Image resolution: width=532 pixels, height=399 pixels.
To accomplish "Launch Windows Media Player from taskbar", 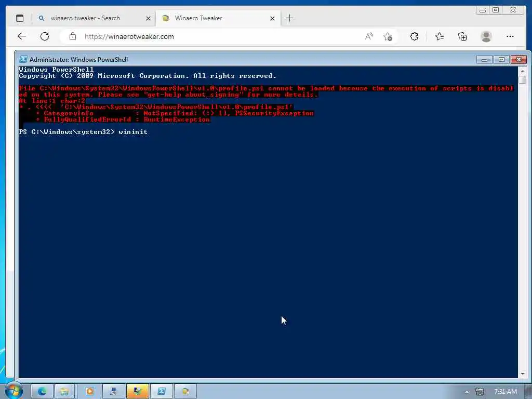I will (x=89, y=392).
